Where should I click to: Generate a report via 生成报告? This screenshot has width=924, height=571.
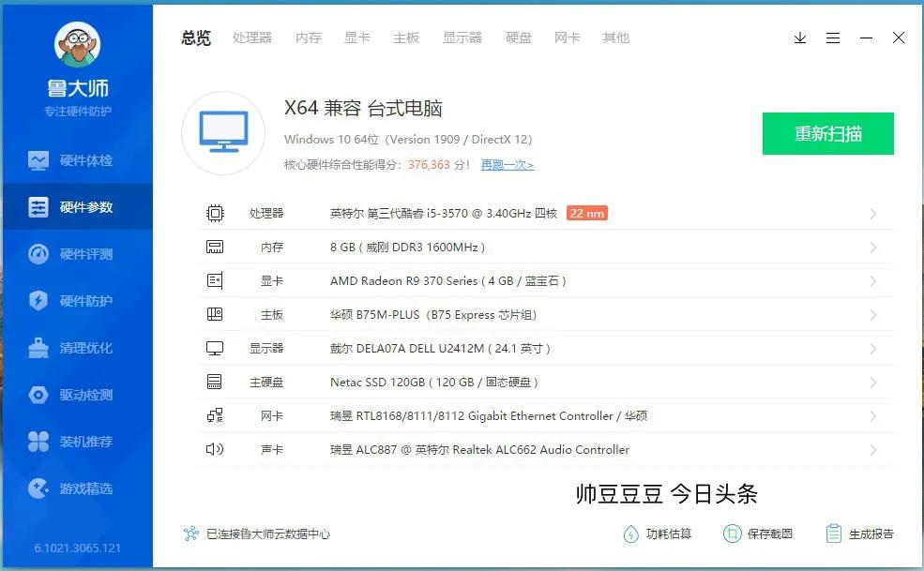[x=859, y=533]
